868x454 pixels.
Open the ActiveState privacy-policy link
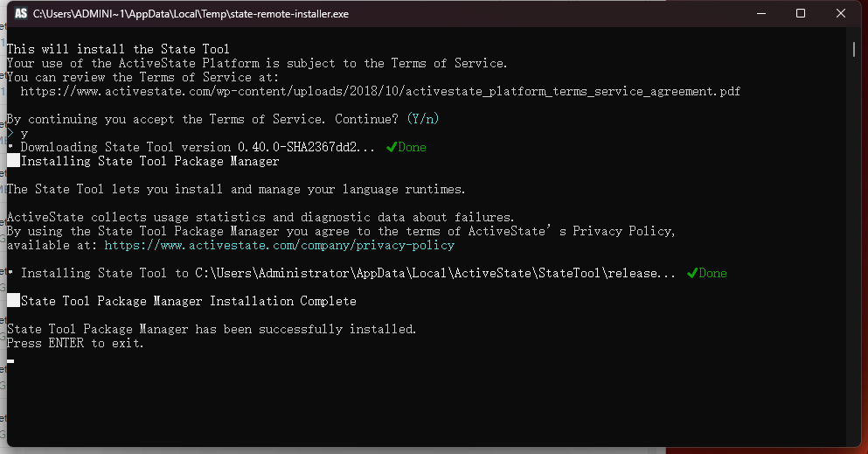[280, 245]
